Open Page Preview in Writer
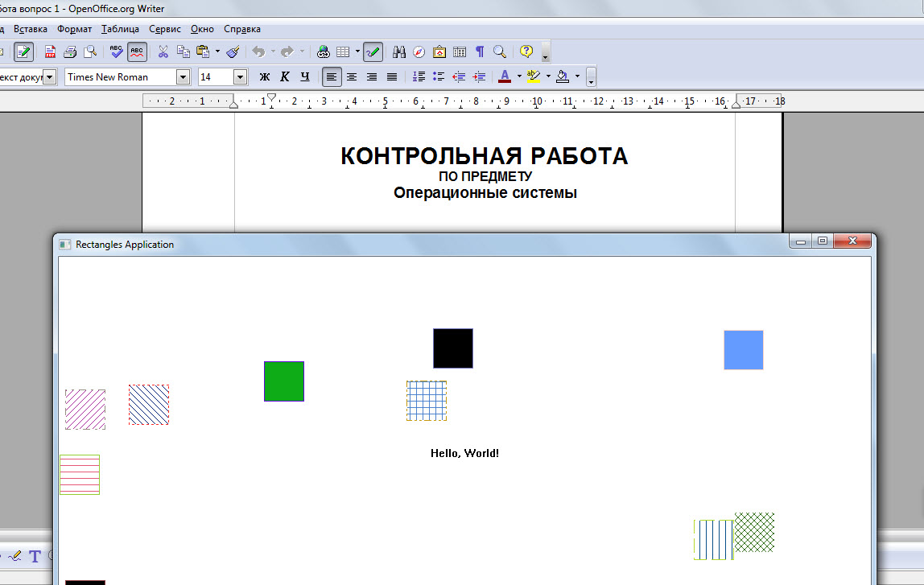This screenshot has height=585, width=924. [90, 51]
